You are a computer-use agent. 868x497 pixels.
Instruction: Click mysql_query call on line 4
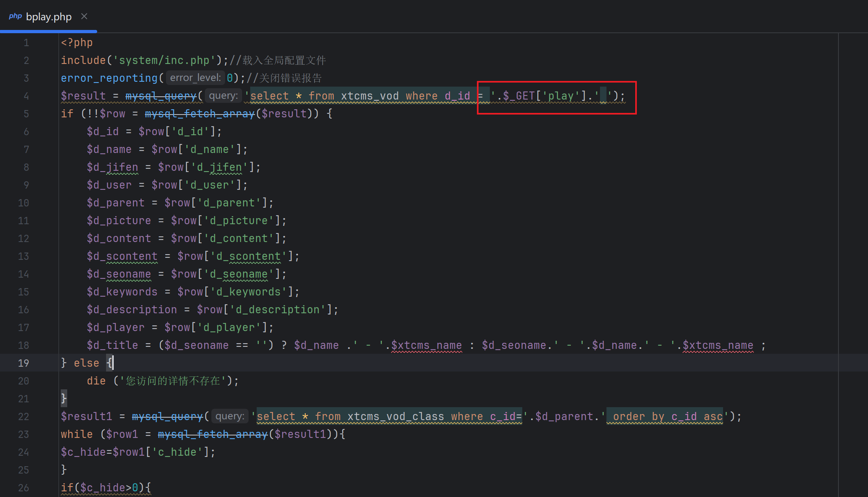tap(161, 96)
